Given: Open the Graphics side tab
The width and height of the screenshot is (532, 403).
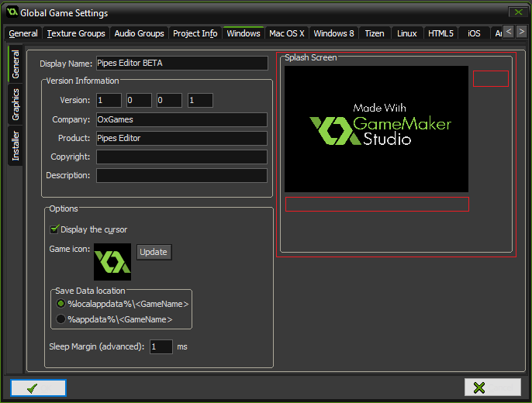Looking at the screenshot, I should 16,105.
